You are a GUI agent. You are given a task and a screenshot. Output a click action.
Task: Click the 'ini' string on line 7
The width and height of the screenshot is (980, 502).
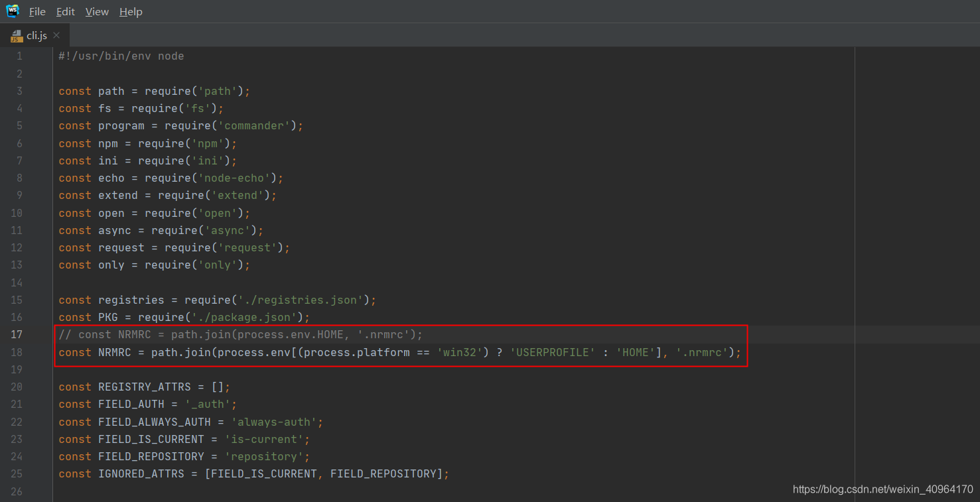pos(208,161)
